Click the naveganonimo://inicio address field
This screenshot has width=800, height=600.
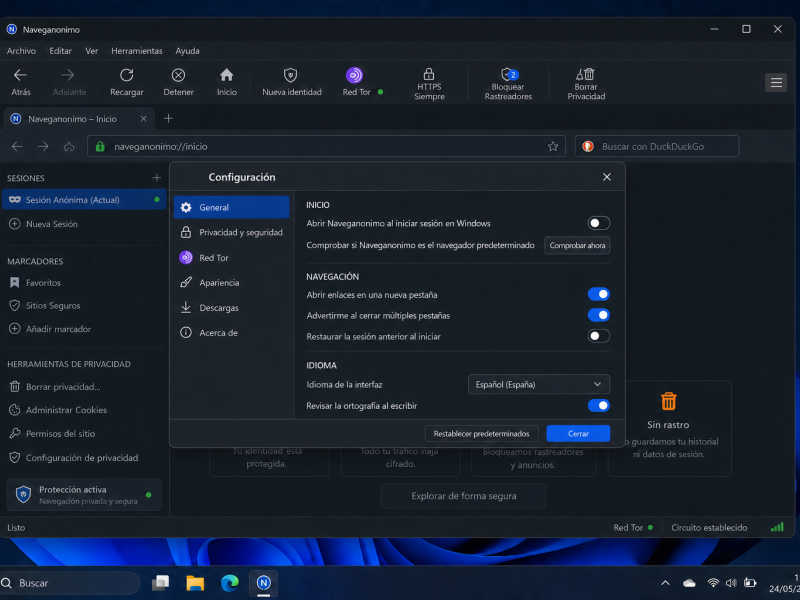click(x=327, y=146)
